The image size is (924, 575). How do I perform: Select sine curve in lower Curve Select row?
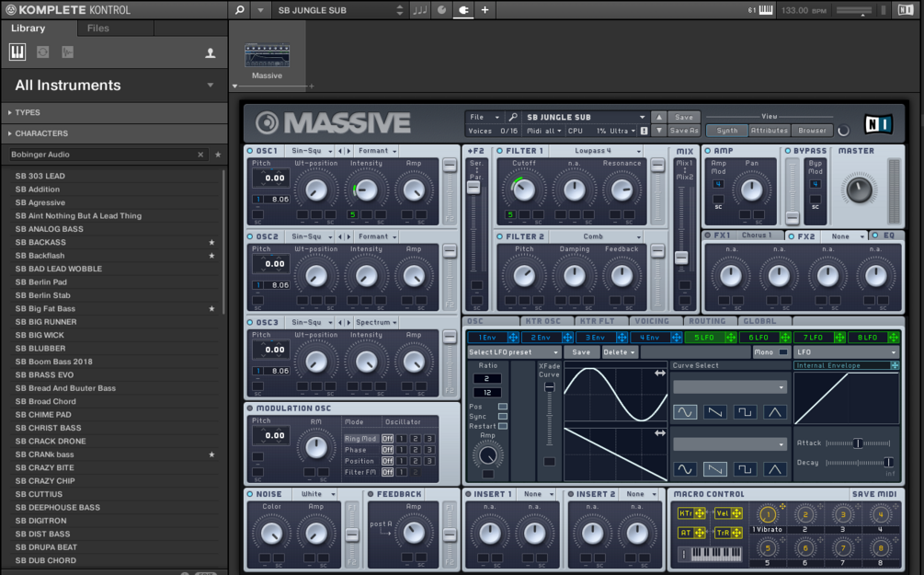[x=685, y=469]
